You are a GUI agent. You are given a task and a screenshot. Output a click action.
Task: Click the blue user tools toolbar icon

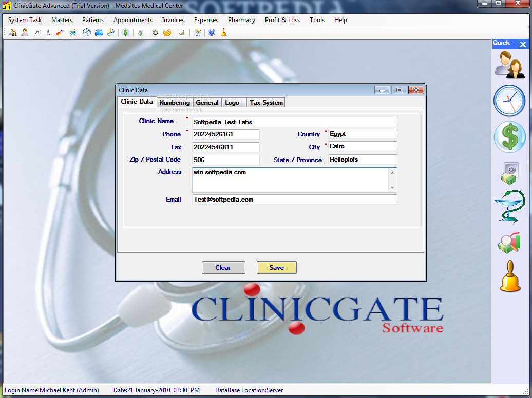coord(197,32)
